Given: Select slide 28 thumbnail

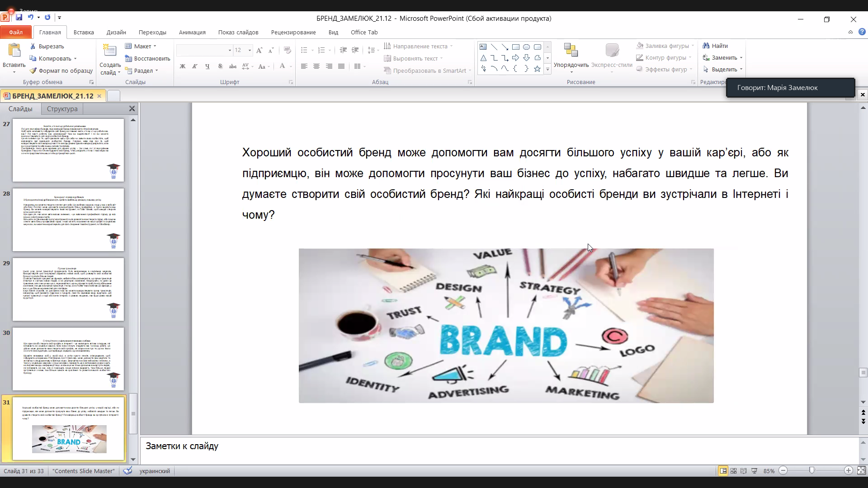Looking at the screenshot, I should tap(68, 220).
